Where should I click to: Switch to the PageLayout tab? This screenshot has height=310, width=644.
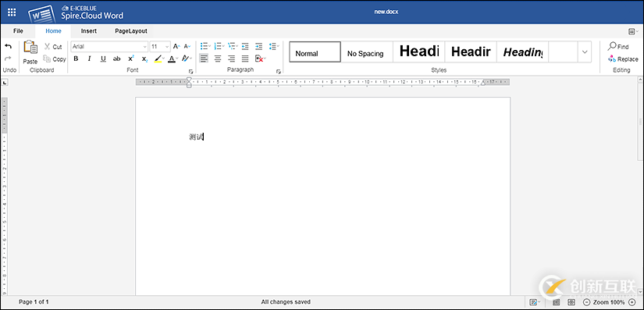tap(131, 31)
